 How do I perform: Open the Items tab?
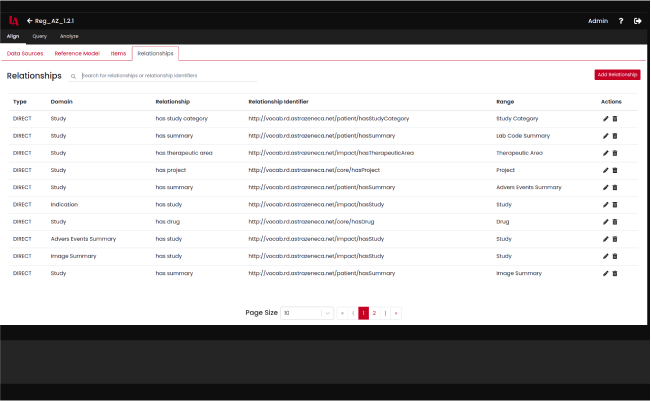pos(118,54)
